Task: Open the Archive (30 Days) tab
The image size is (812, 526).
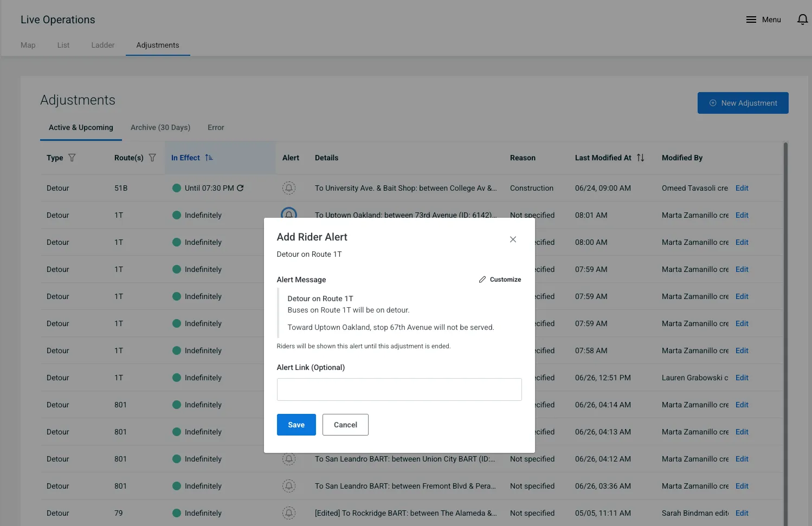Action: click(160, 127)
